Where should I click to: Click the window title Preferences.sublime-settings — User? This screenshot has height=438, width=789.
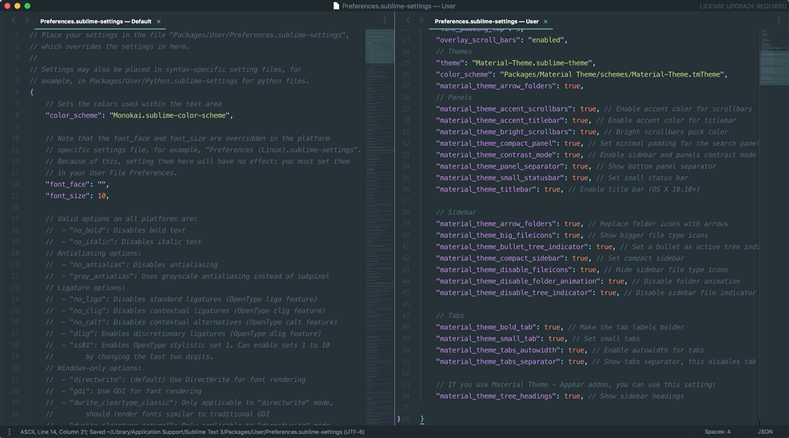pyautogui.click(x=399, y=6)
